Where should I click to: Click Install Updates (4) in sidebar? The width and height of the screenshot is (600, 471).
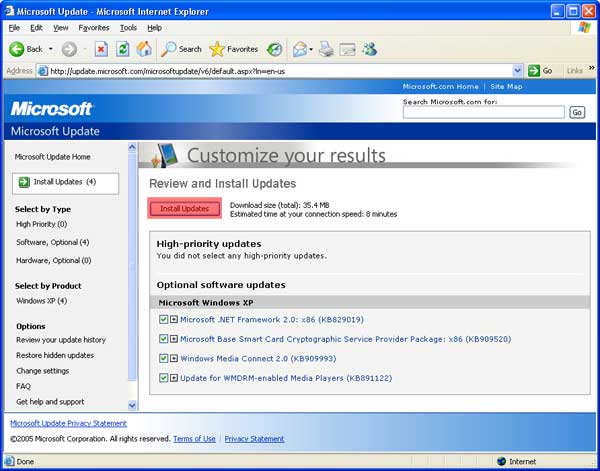tap(65, 183)
